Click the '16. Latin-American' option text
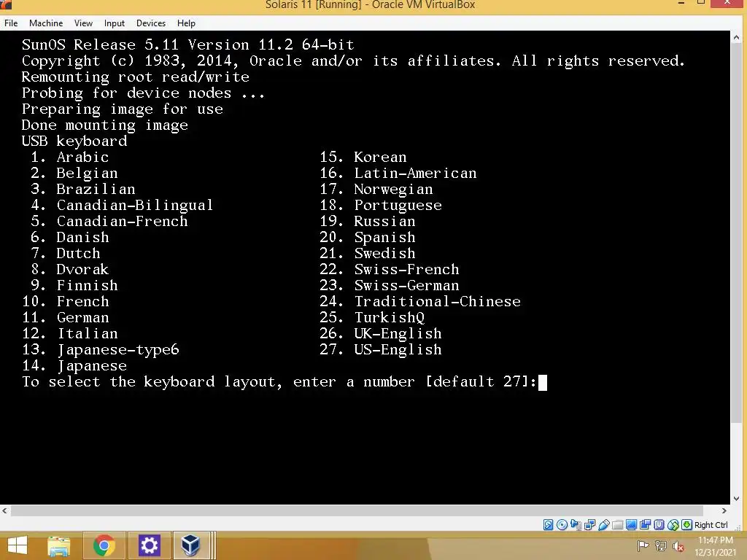 coord(398,174)
